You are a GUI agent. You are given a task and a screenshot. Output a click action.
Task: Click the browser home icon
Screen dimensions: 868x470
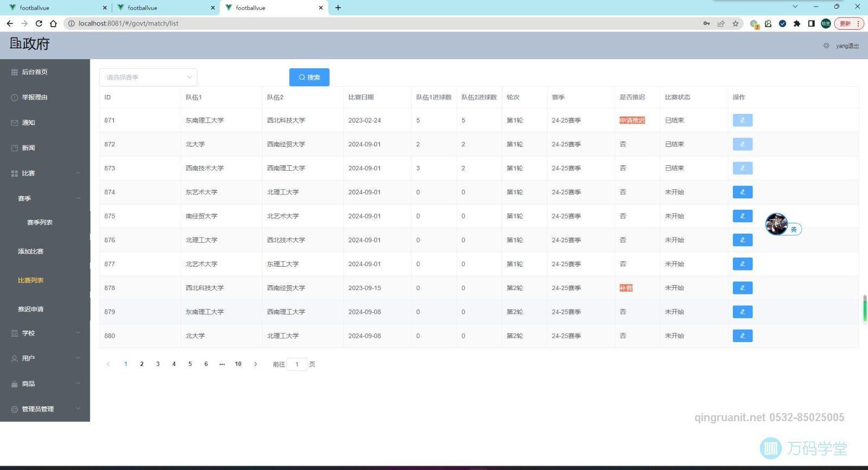[x=53, y=23]
